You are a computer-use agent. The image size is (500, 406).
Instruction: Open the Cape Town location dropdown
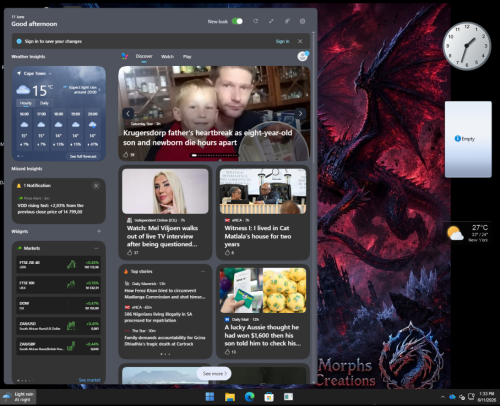tap(37, 73)
